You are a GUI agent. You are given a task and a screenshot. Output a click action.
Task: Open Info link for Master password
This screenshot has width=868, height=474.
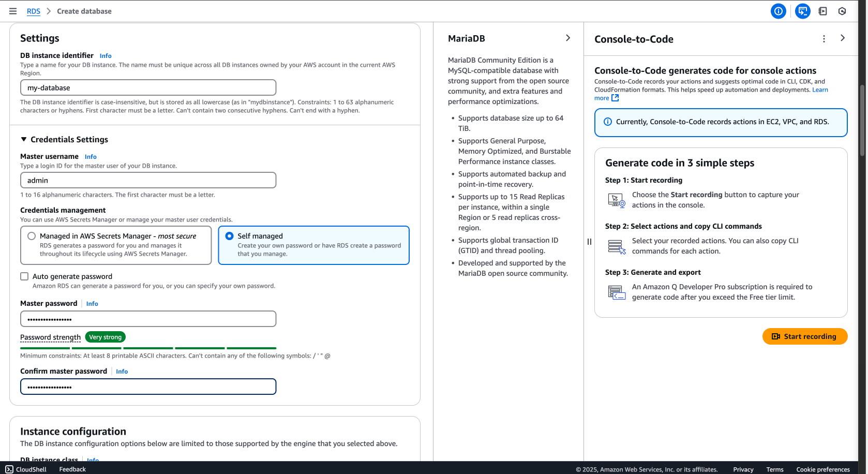tap(92, 304)
